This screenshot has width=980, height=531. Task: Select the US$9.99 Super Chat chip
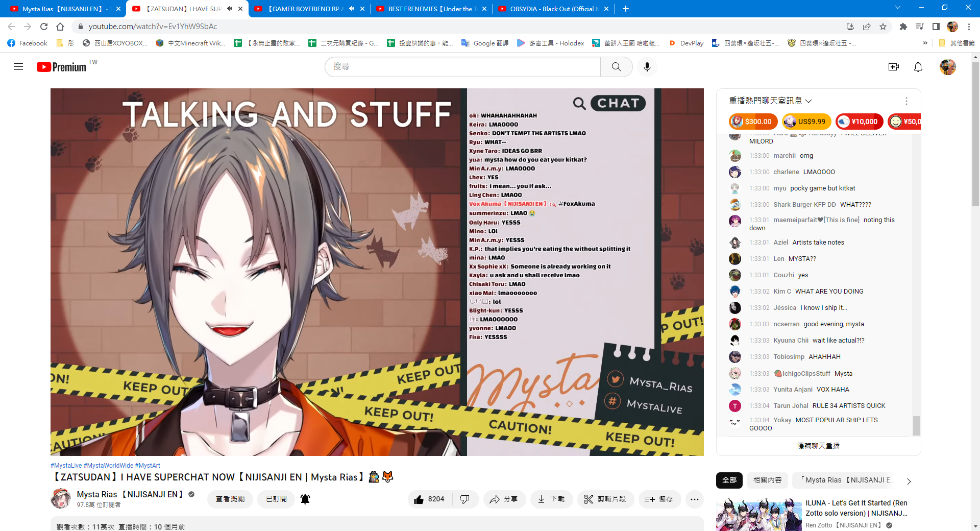pyautogui.click(x=806, y=122)
